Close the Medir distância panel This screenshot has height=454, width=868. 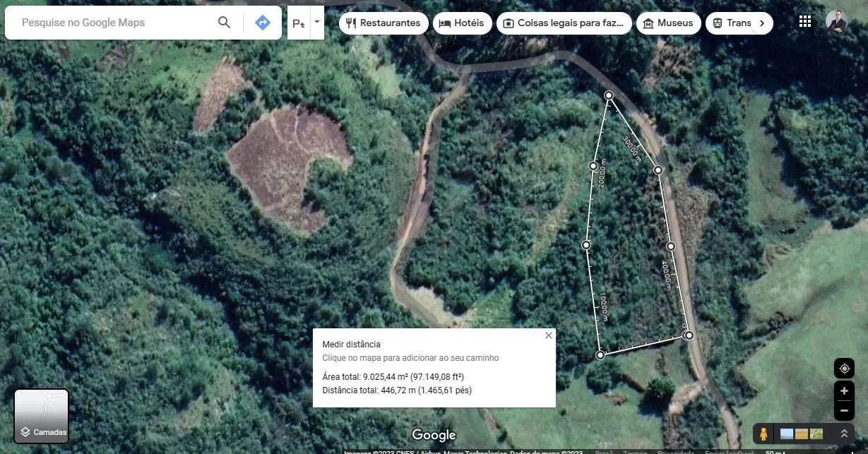[x=549, y=335]
